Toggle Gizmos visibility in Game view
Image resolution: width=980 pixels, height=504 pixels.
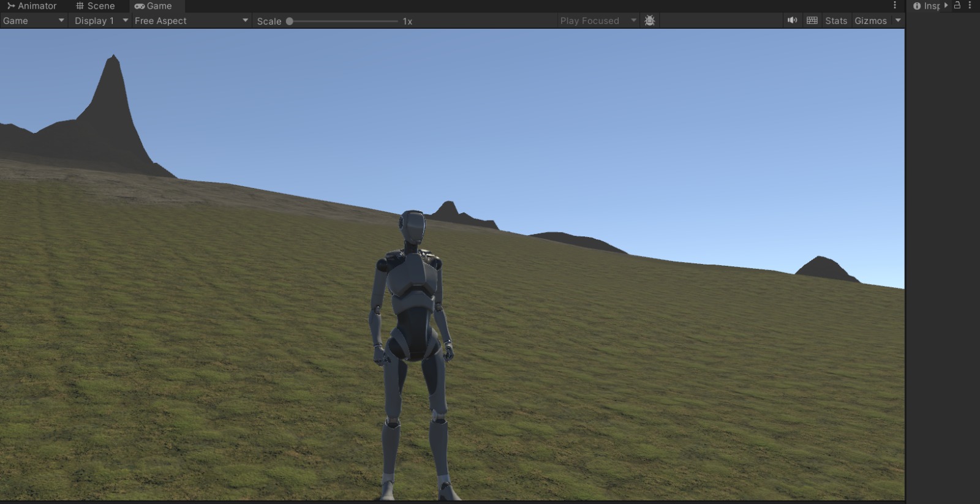870,20
